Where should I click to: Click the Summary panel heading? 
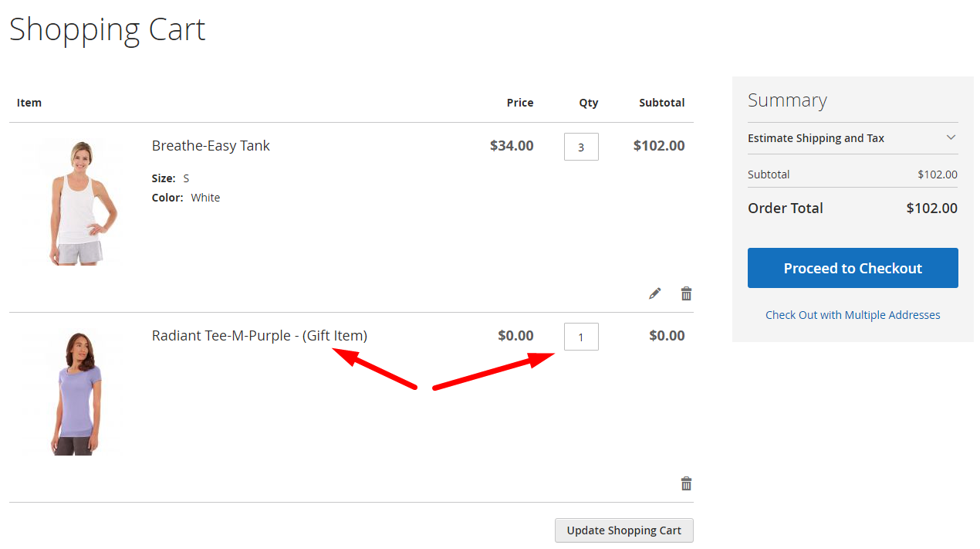[x=787, y=100]
